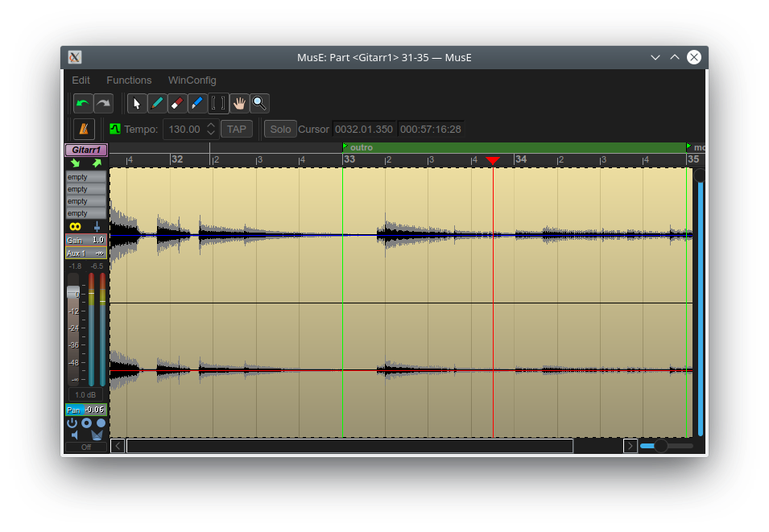Click the Tempo value spinner arrows
This screenshot has height=532, width=769.
tap(211, 129)
